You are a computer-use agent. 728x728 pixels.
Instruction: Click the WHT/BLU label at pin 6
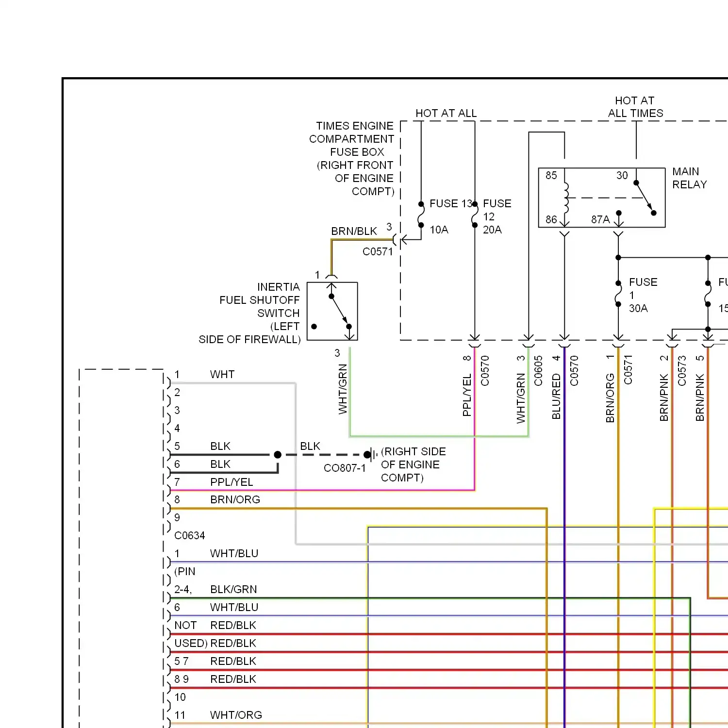[234, 607]
